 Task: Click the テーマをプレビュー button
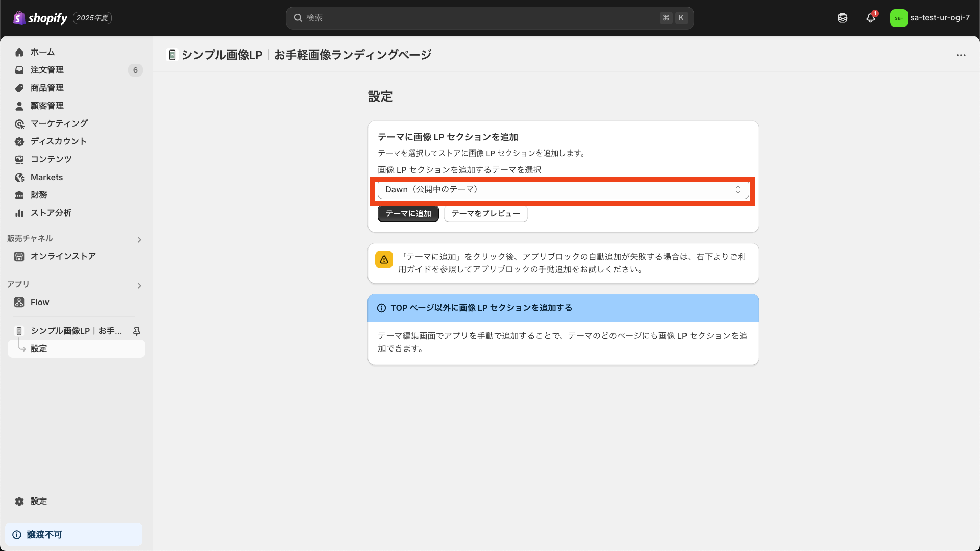(485, 213)
